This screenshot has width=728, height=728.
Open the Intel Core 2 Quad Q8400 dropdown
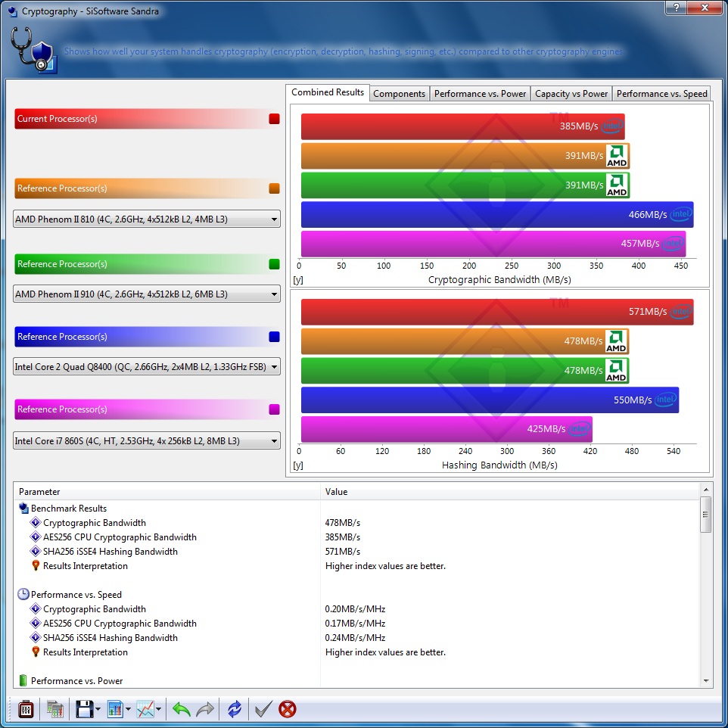tap(147, 366)
